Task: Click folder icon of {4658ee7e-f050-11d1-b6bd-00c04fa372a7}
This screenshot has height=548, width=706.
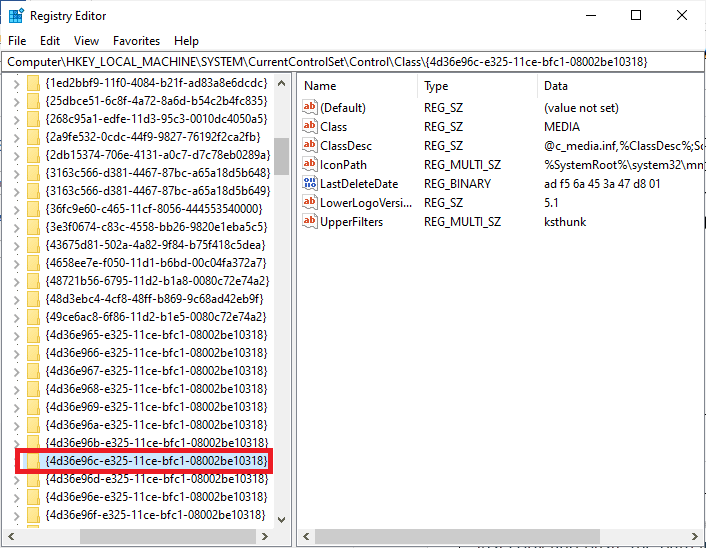Action: pos(33,263)
